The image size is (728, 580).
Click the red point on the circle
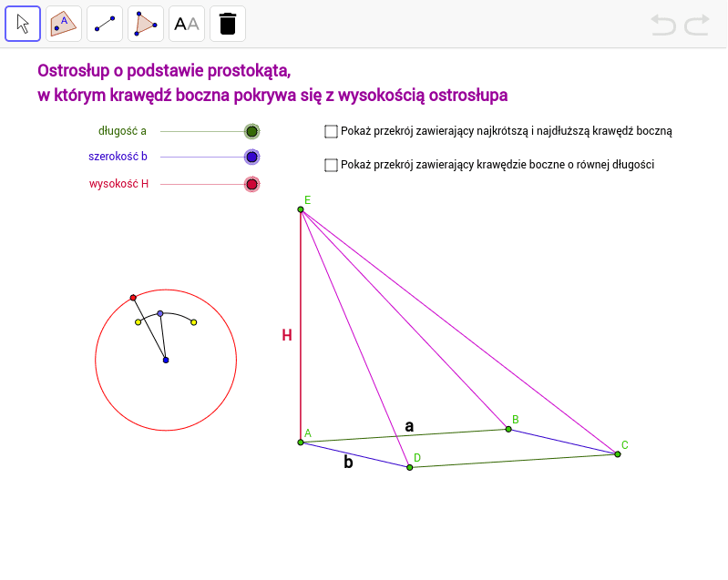click(x=133, y=298)
